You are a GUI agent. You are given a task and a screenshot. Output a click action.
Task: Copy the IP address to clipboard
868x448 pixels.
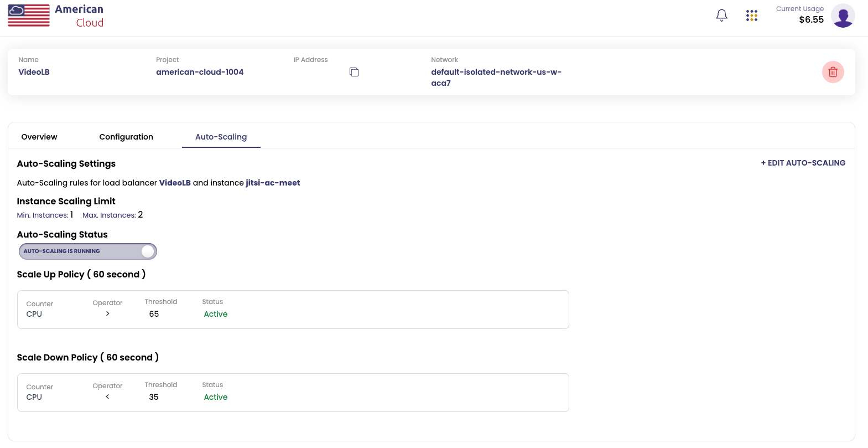click(354, 72)
